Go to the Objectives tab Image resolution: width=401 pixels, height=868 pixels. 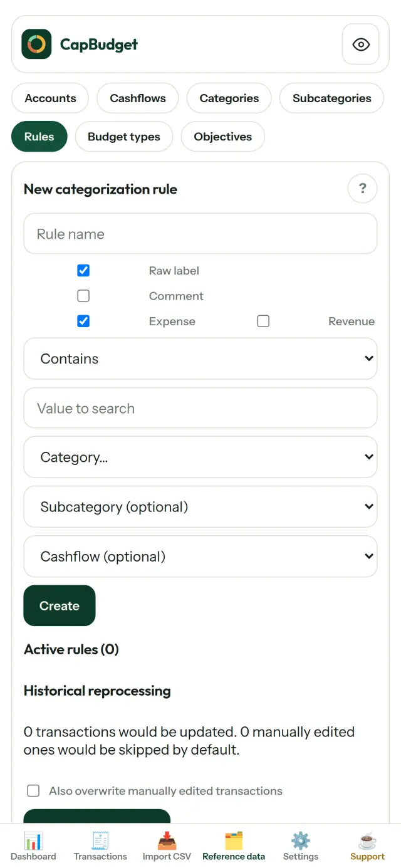223,137
